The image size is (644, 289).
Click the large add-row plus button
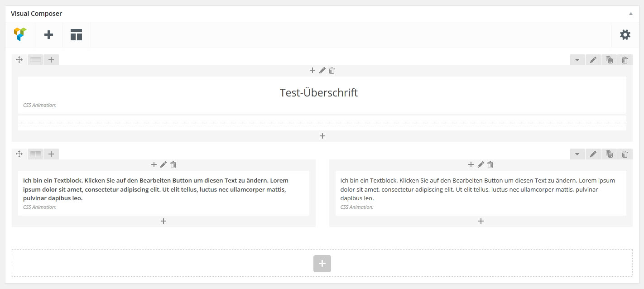[x=322, y=263]
